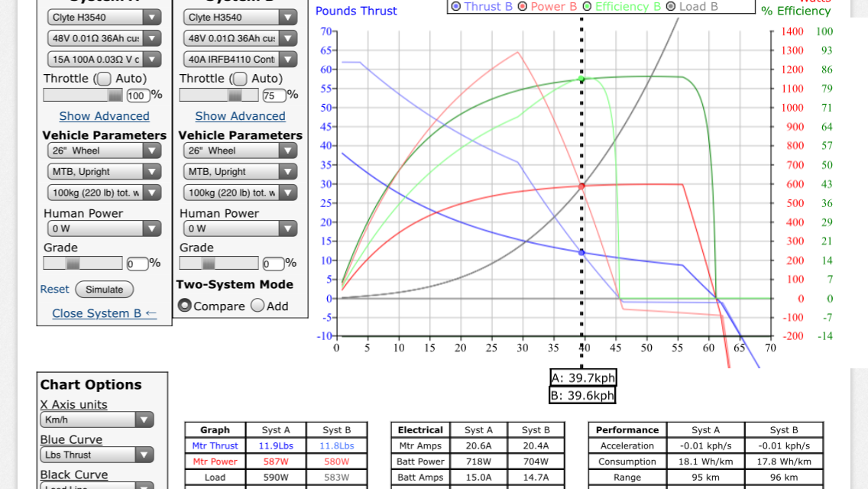
Task: Click System A grade percent input field
Action: point(138,264)
